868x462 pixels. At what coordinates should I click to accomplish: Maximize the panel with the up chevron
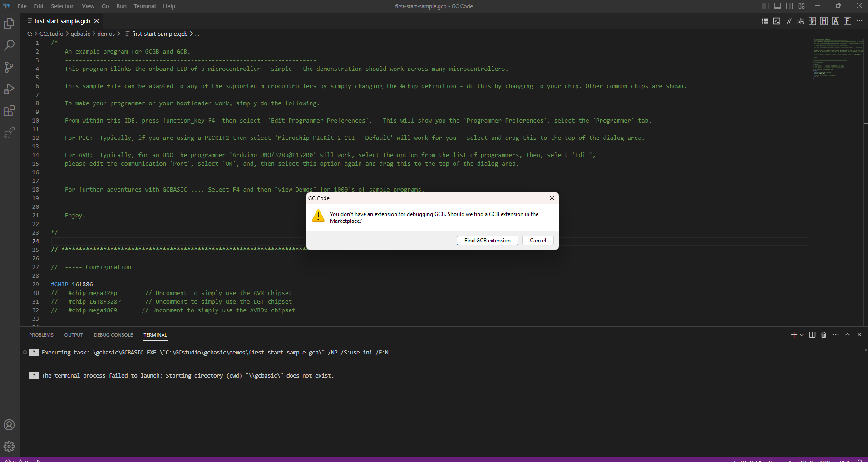(848, 335)
